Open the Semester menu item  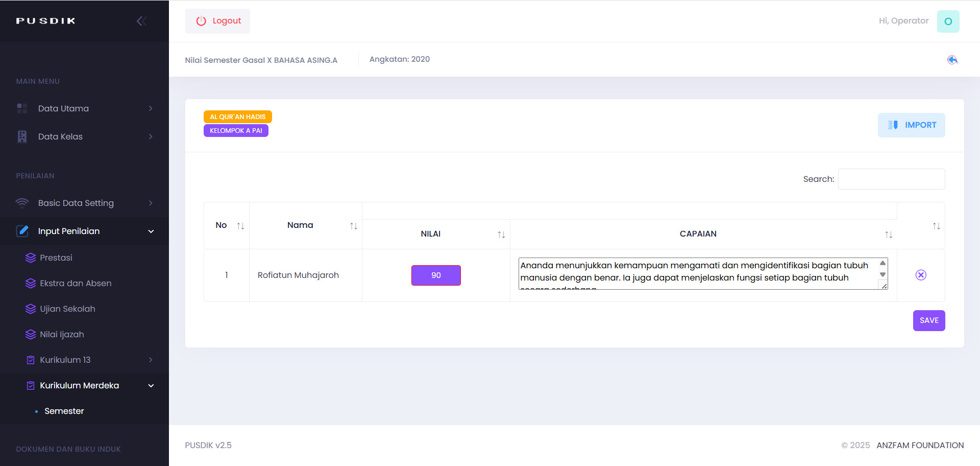[x=64, y=411]
